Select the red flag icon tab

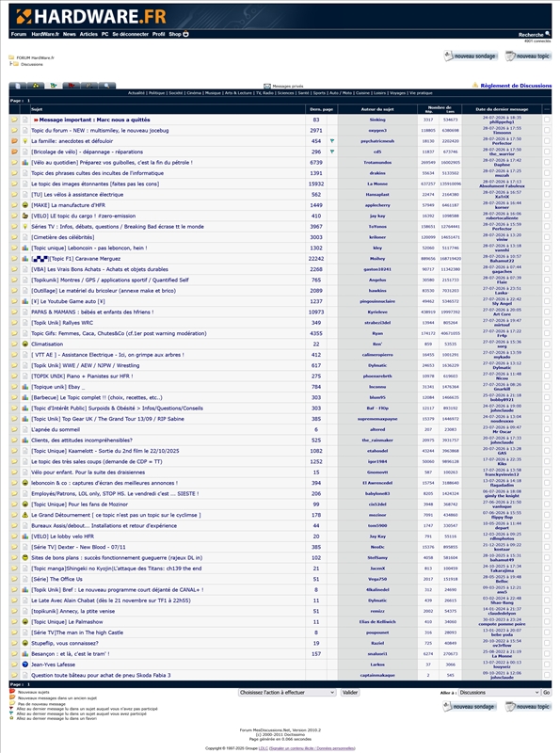point(72,86)
